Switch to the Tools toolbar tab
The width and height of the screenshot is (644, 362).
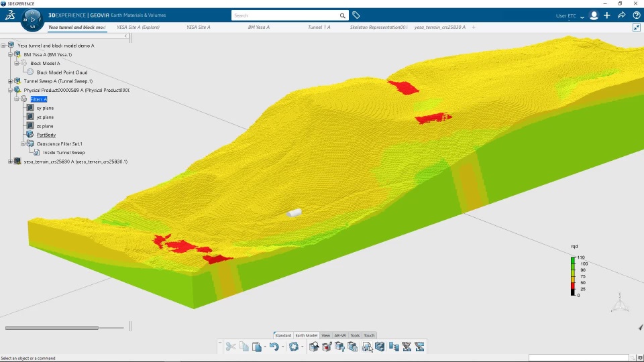pyautogui.click(x=355, y=335)
